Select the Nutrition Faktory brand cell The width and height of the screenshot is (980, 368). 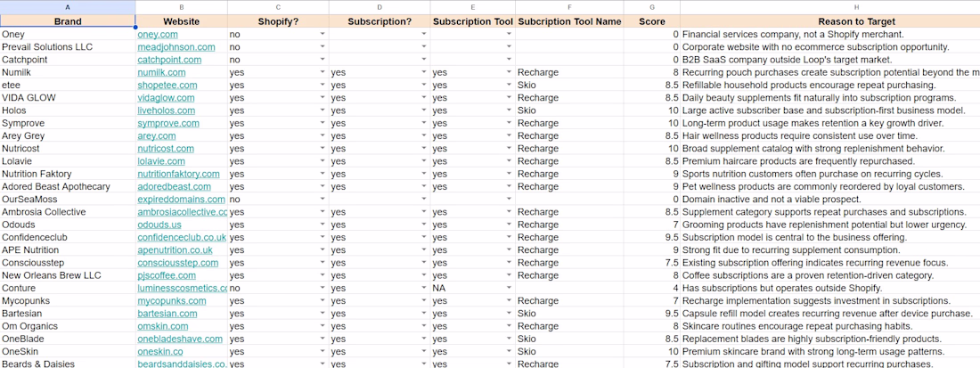point(68,174)
